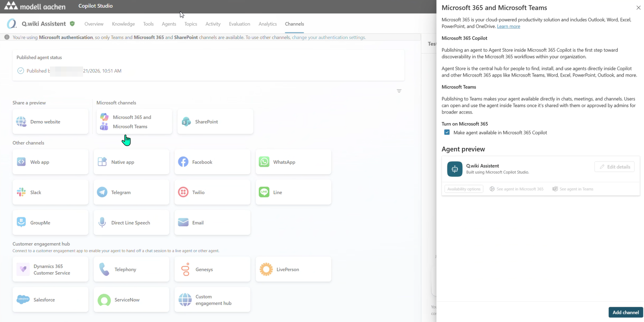Click the Genesys logo icon

[185, 269]
